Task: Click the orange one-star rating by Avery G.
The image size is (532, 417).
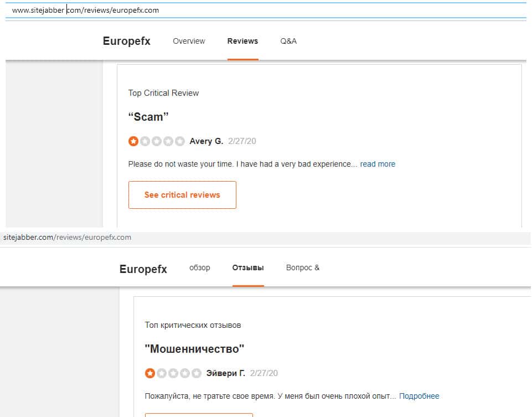Action: [133, 141]
